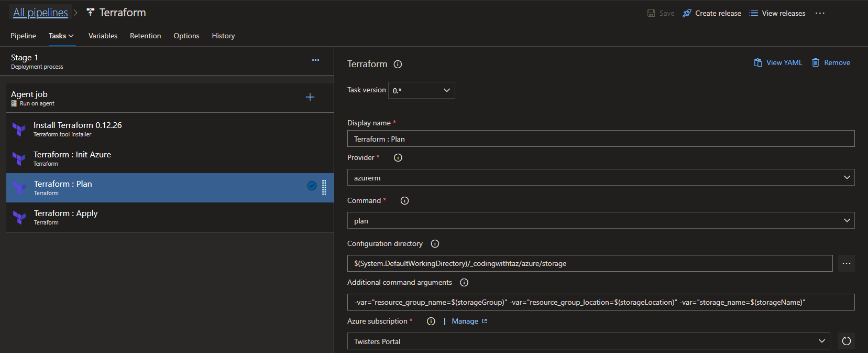This screenshot has height=353, width=868.
Task: Click the Command info icon
Action: pyautogui.click(x=404, y=201)
